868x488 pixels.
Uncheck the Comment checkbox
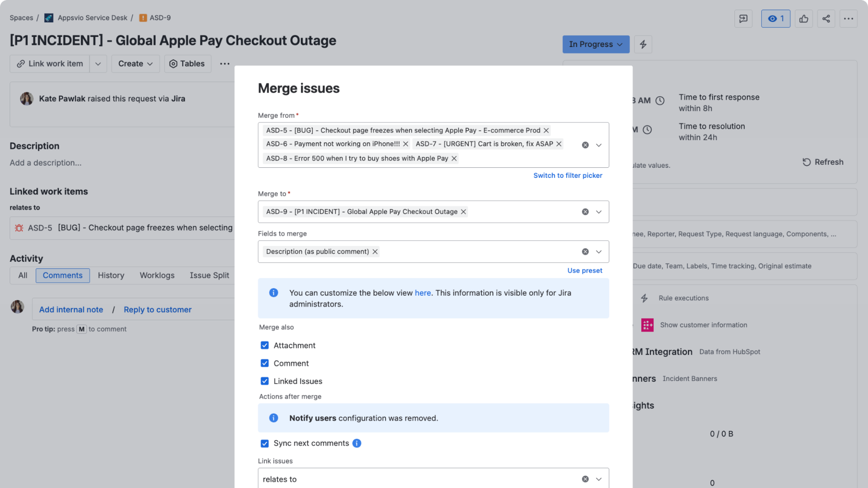[x=264, y=363]
